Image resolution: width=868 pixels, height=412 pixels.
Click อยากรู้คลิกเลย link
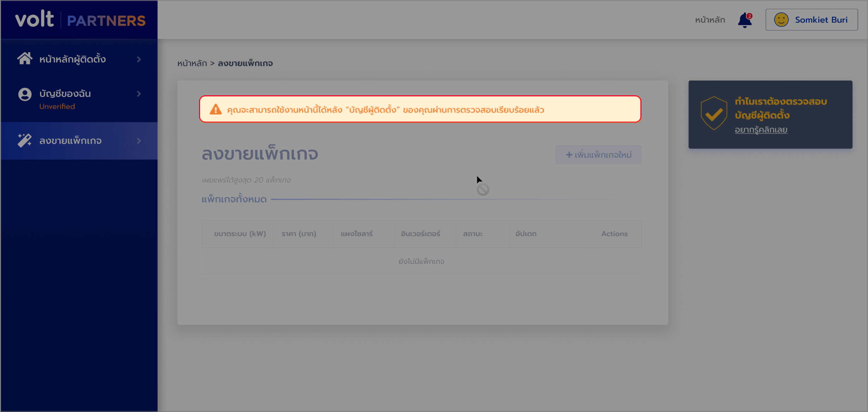761,130
